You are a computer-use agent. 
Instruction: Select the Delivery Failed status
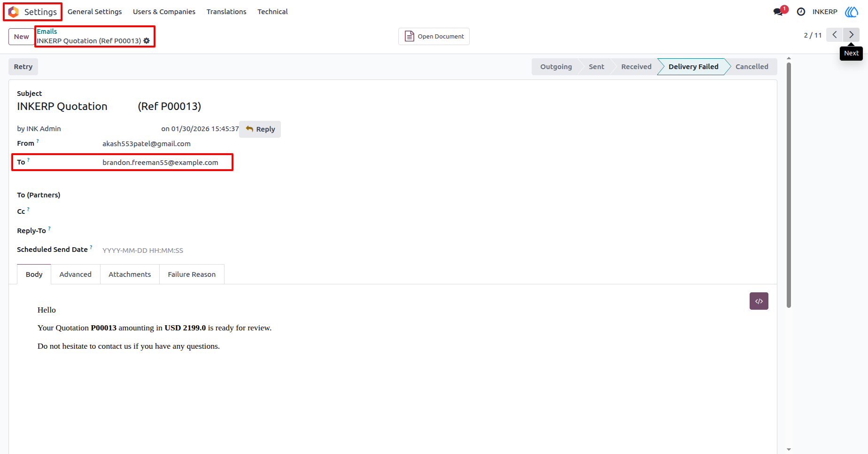(x=693, y=67)
